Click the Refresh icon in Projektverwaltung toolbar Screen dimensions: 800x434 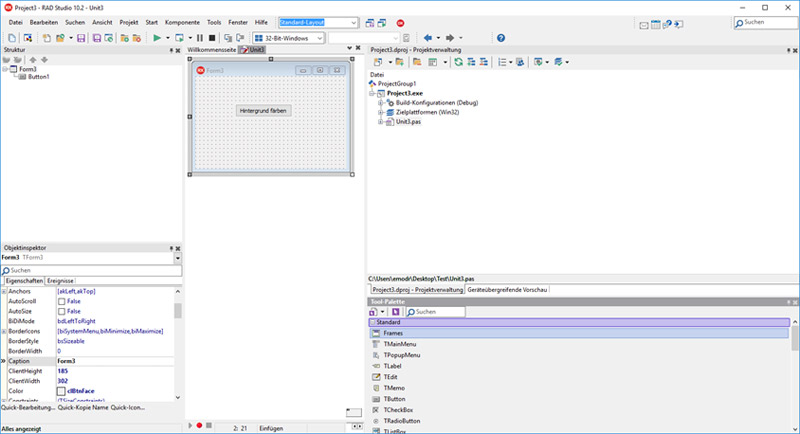pyautogui.click(x=458, y=62)
